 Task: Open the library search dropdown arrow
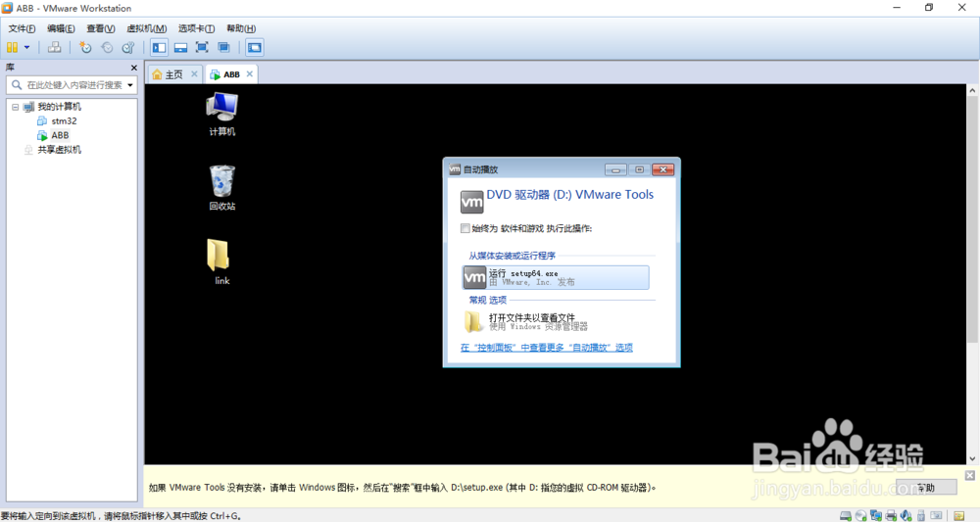pyautogui.click(x=130, y=85)
